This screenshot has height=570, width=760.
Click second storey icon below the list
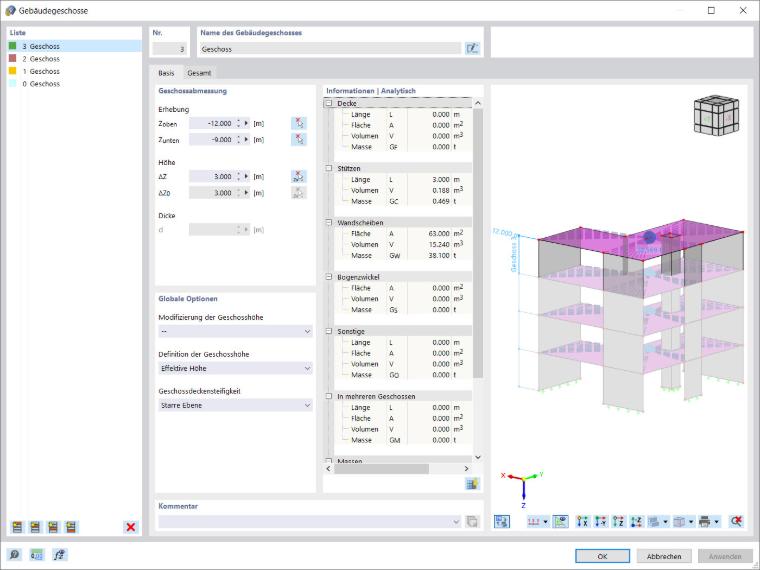click(35, 527)
